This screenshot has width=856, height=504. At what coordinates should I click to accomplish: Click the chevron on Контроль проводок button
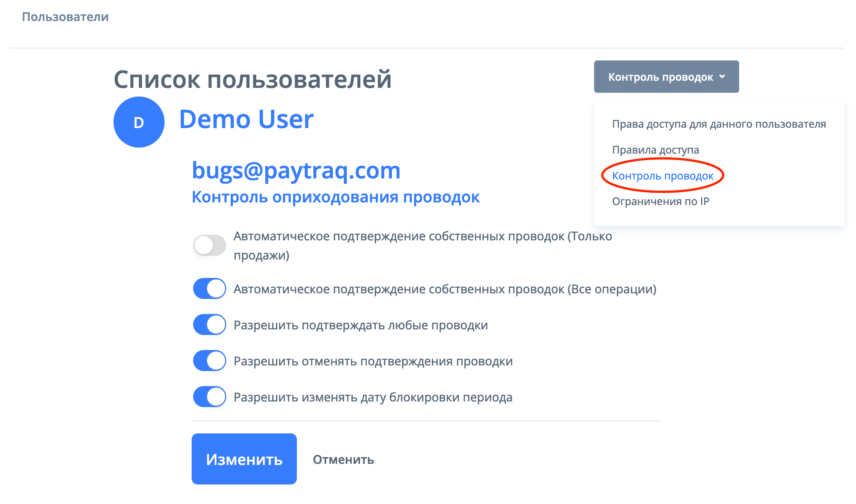point(722,77)
